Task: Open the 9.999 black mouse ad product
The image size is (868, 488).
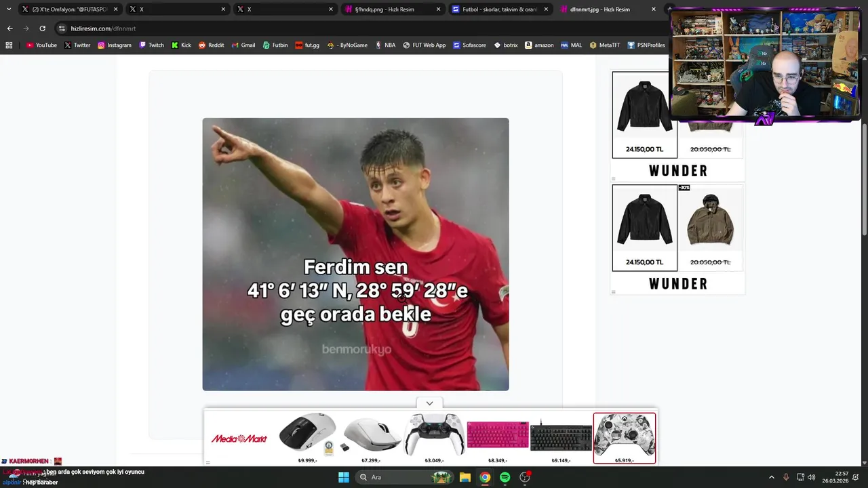Action: (x=308, y=439)
